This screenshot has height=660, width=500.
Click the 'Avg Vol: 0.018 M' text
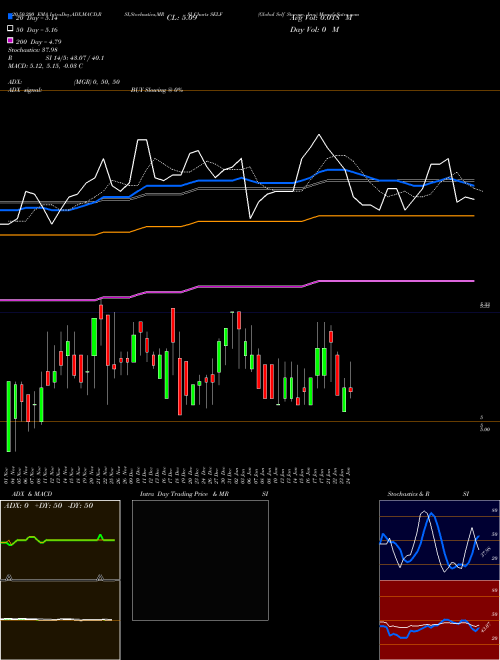(x=321, y=18)
